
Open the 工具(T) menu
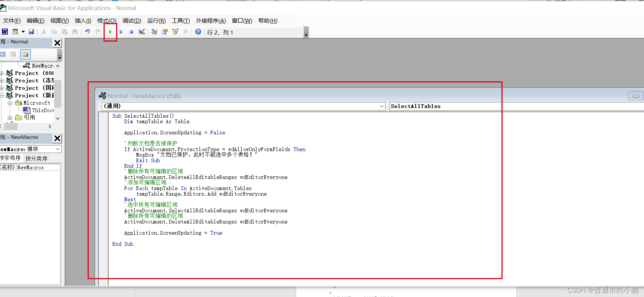(x=181, y=21)
